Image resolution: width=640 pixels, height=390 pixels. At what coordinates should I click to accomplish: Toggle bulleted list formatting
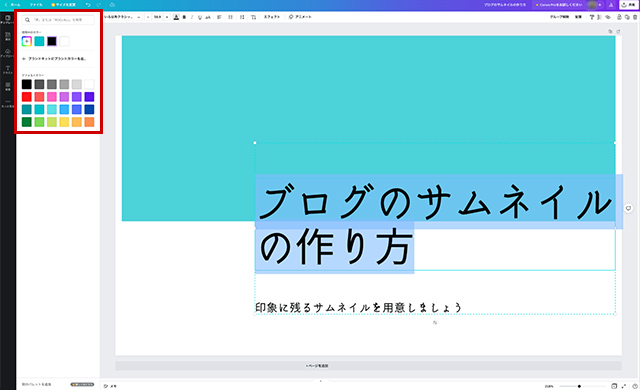pos(231,17)
